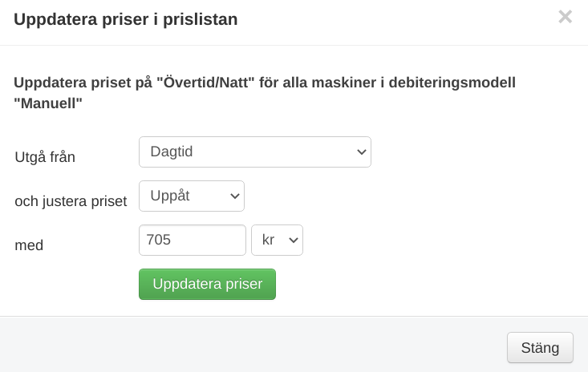Click the "kr" text in unit selector
Screen dimensions: 588x372
[269, 240]
